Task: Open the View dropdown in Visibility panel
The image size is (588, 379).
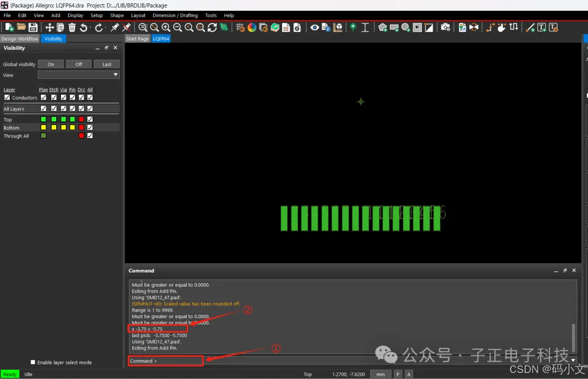Action: pyautogui.click(x=78, y=74)
